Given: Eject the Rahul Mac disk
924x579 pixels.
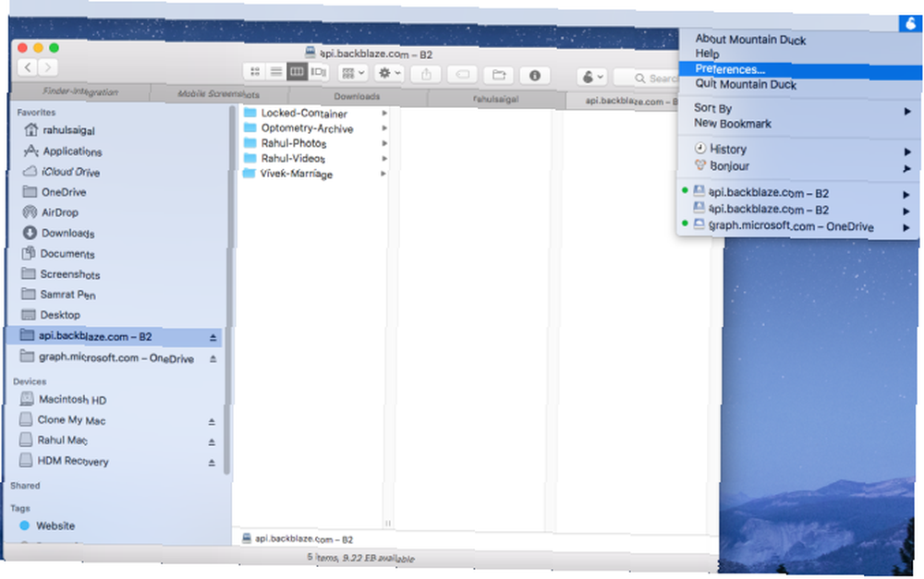Looking at the screenshot, I should (211, 442).
